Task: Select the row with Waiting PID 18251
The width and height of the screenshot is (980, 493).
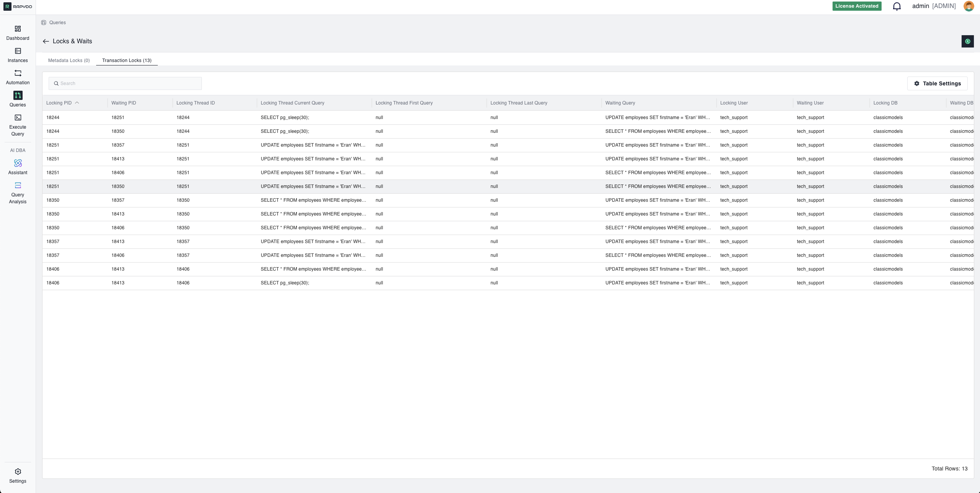Action: [x=118, y=118]
